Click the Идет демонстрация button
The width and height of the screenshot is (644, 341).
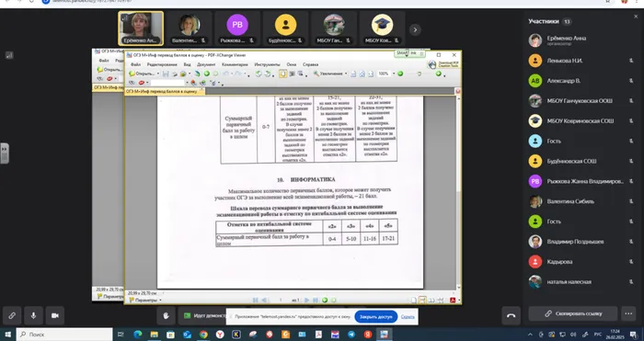point(202,315)
